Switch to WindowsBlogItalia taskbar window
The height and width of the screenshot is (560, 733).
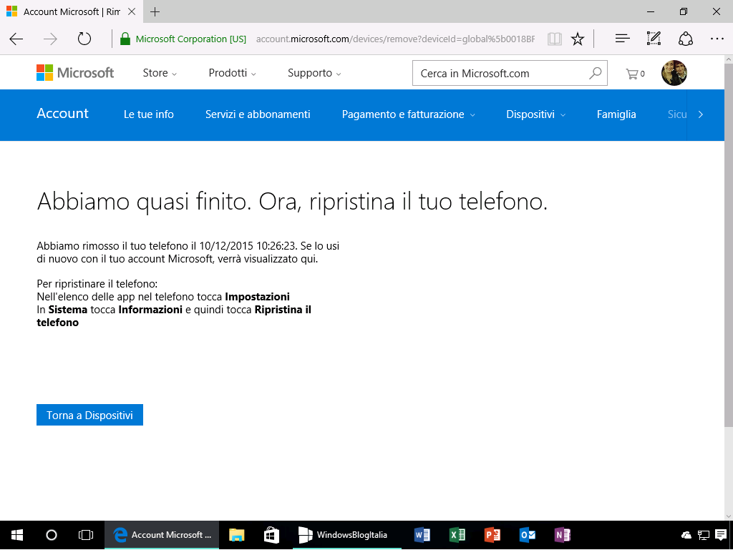[x=347, y=535]
